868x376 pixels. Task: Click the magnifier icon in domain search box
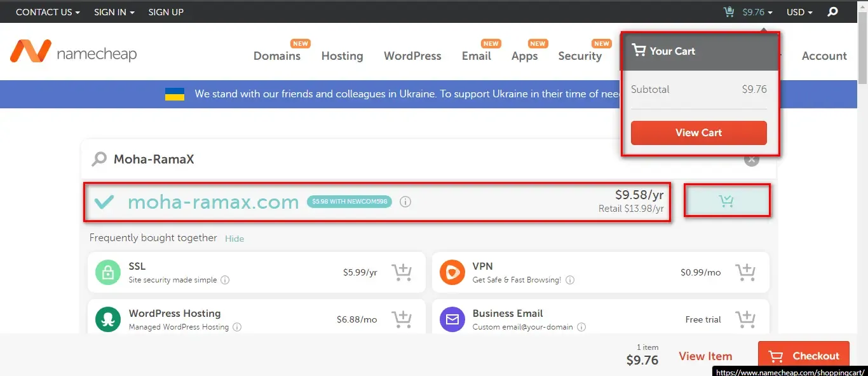coord(99,159)
